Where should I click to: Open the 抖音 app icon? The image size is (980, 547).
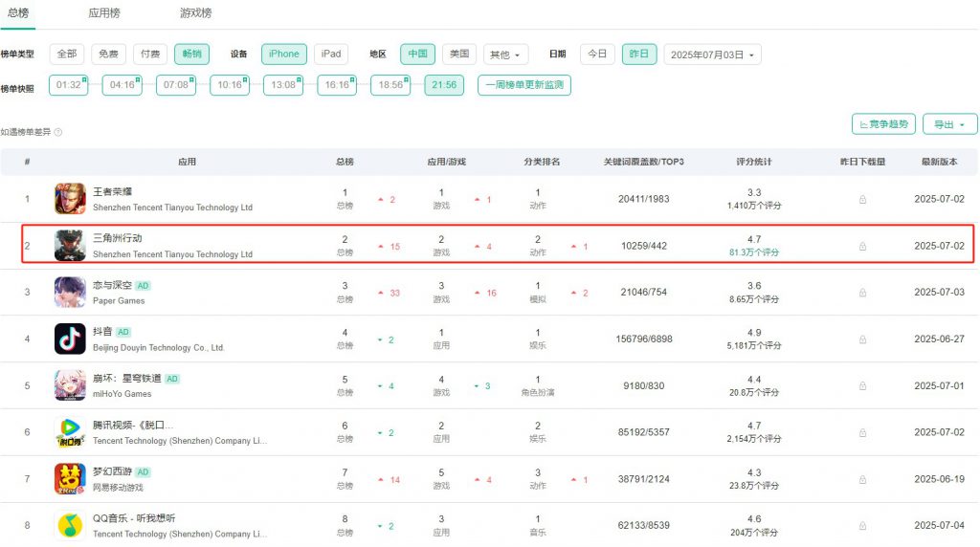click(70, 339)
